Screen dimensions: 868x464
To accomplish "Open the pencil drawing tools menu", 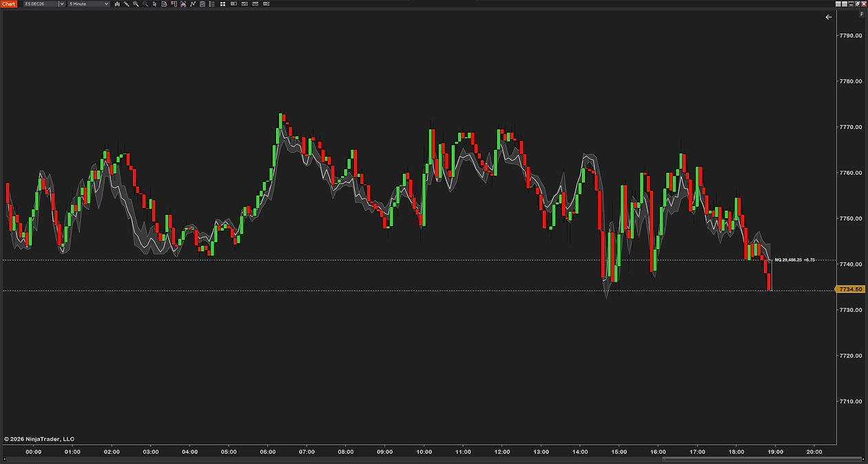I will [x=127, y=4].
